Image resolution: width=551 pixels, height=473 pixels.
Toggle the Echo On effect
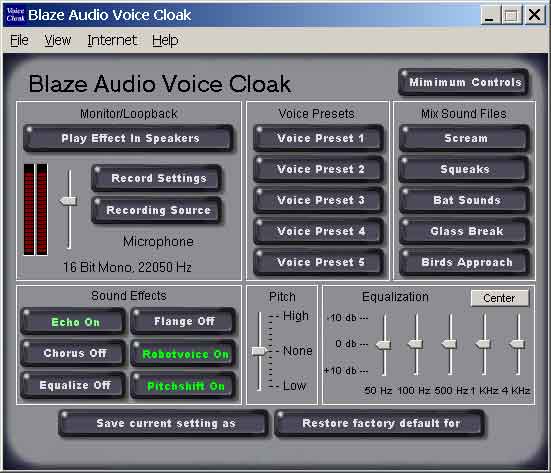click(x=73, y=322)
